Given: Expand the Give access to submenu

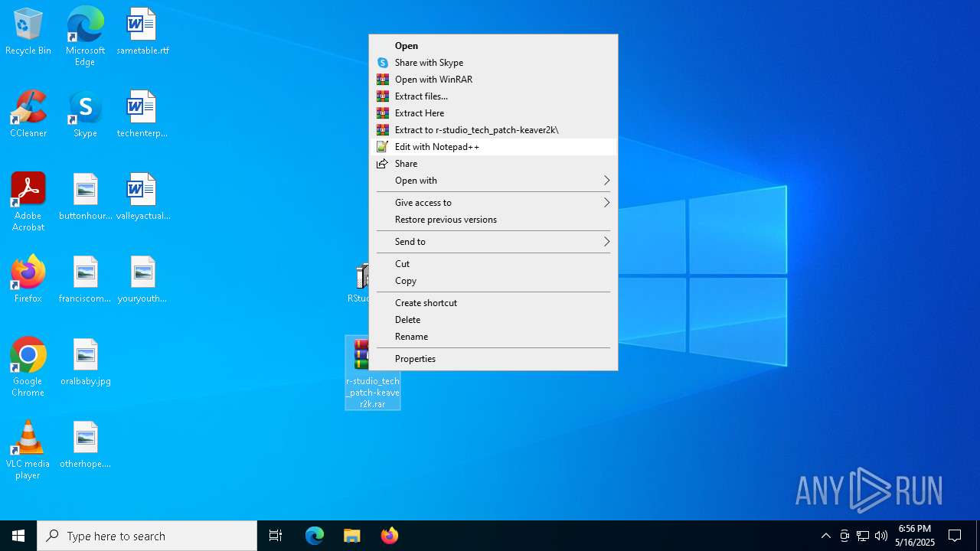Looking at the screenshot, I should coord(493,203).
